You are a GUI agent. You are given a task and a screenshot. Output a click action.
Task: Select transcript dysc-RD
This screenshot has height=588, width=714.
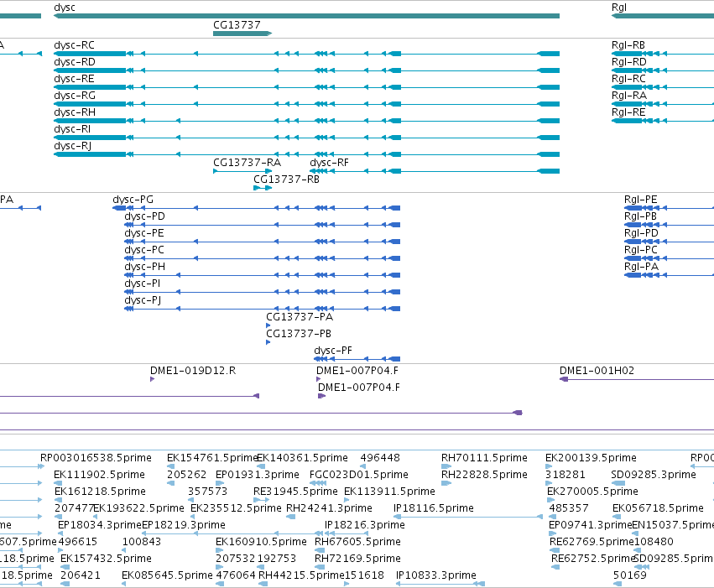[x=306, y=70]
